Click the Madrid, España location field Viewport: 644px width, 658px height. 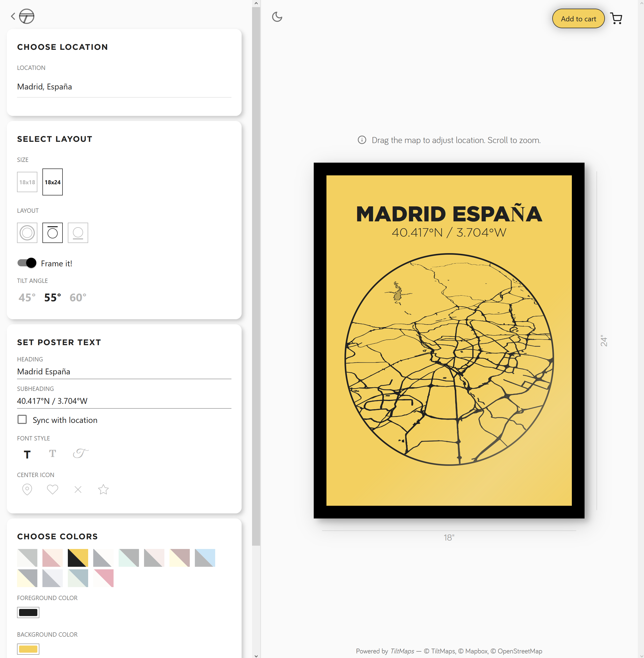click(124, 87)
